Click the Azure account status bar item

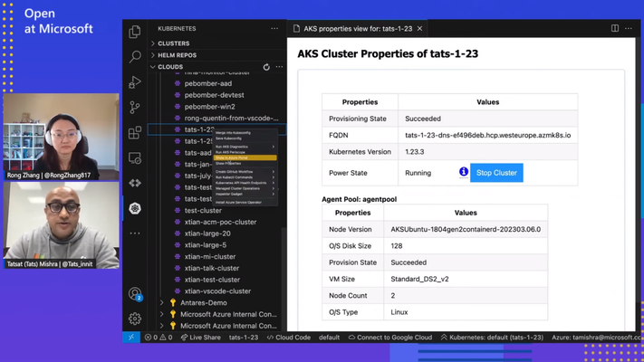tap(597, 338)
